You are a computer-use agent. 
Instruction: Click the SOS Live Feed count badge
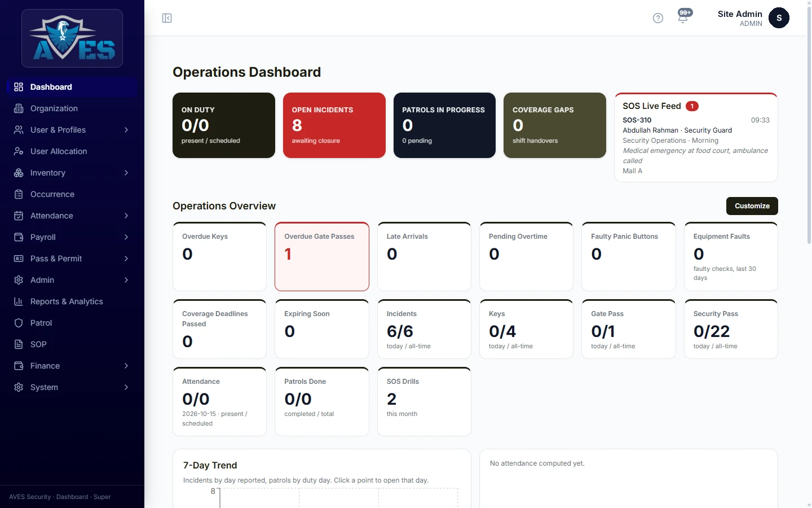692,106
